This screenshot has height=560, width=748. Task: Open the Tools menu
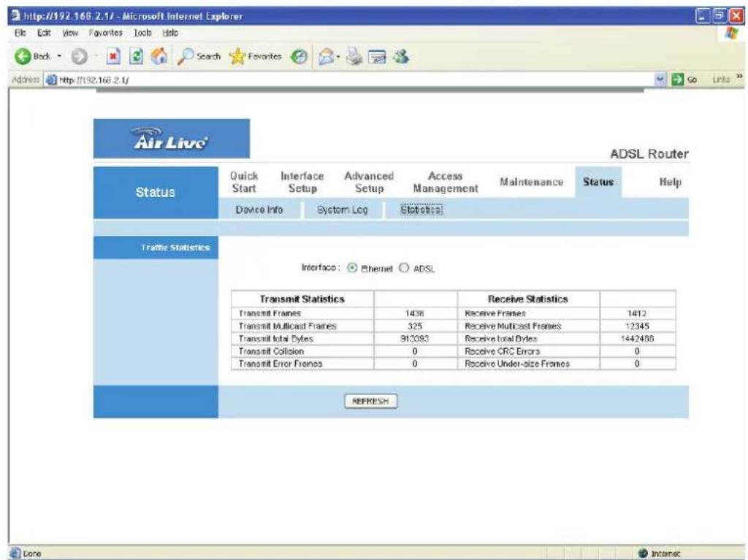142,33
